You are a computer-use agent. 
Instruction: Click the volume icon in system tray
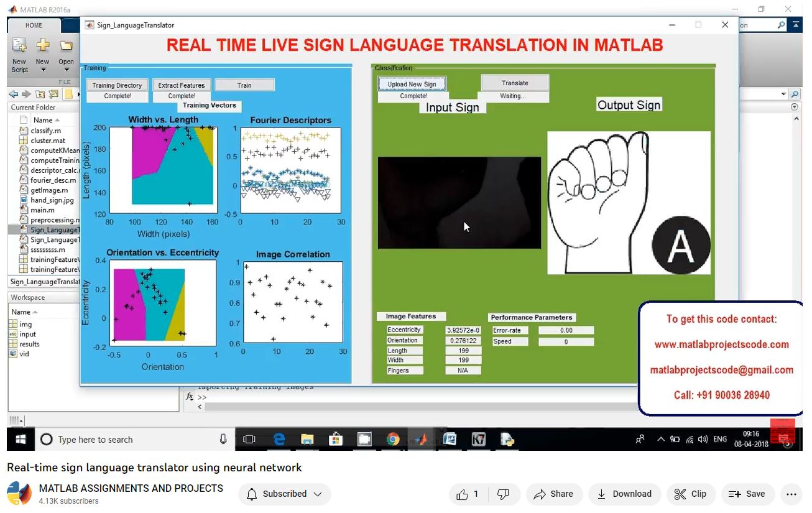[703, 440]
